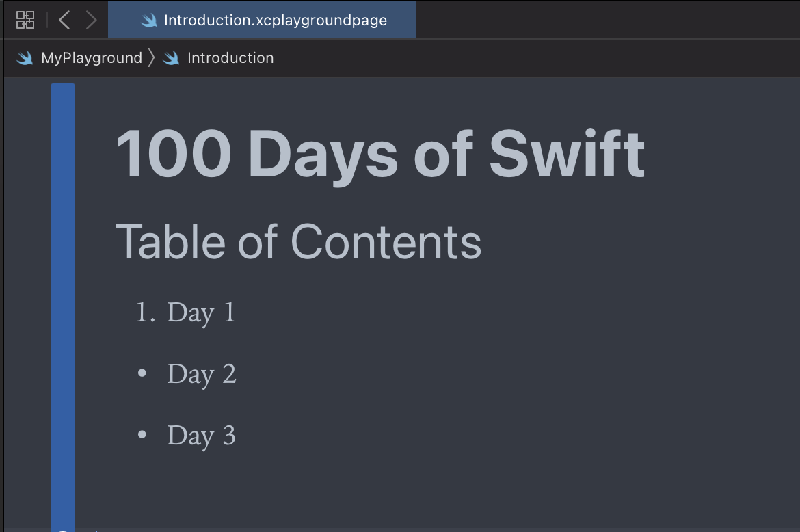Click the Swift icon beside Introduction breadcrumb
The width and height of the screenshot is (800, 532).
point(171,58)
